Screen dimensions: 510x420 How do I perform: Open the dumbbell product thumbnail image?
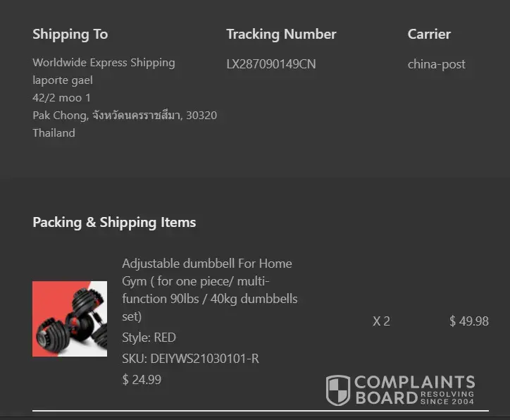point(70,319)
